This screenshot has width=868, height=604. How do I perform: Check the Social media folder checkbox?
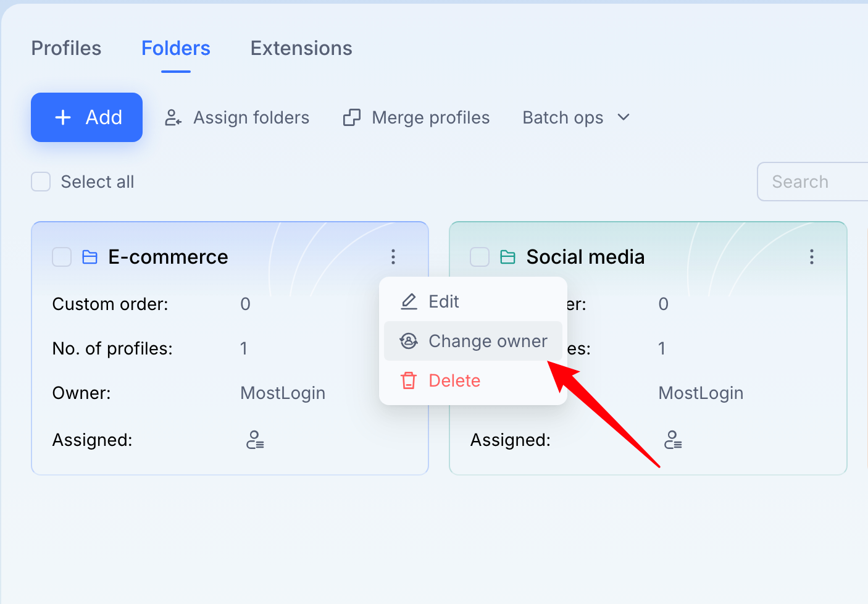click(x=480, y=257)
